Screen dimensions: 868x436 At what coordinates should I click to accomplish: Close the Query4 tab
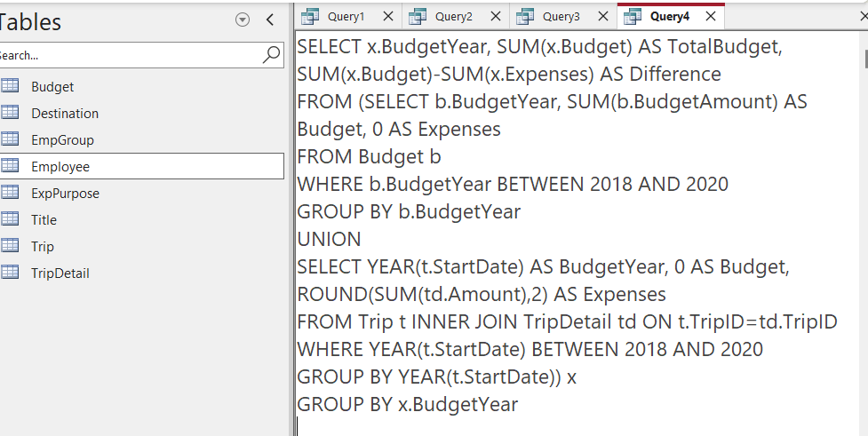[x=711, y=16]
